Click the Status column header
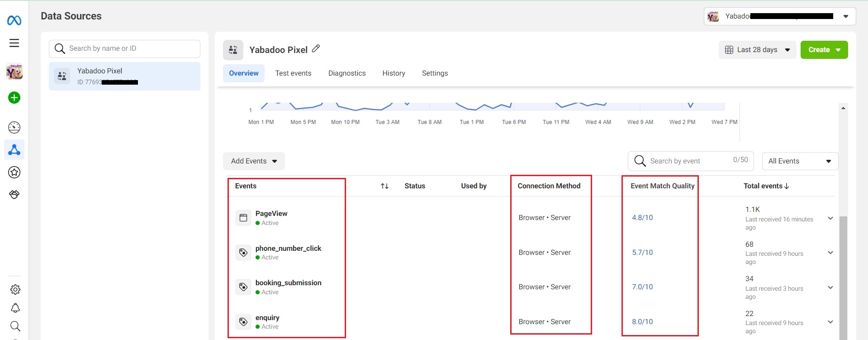Image resolution: width=868 pixels, height=340 pixels. point(415,186)
